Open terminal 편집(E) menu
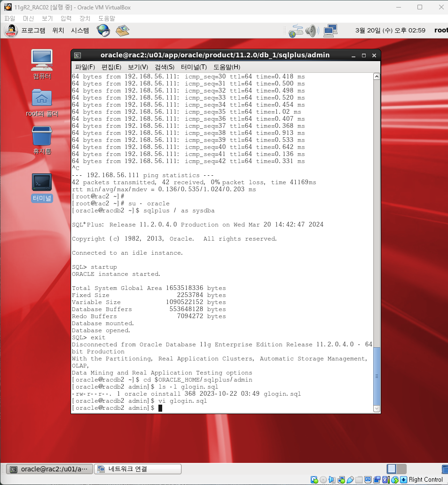Screen dimensions: 448x485 pos(111,67)
